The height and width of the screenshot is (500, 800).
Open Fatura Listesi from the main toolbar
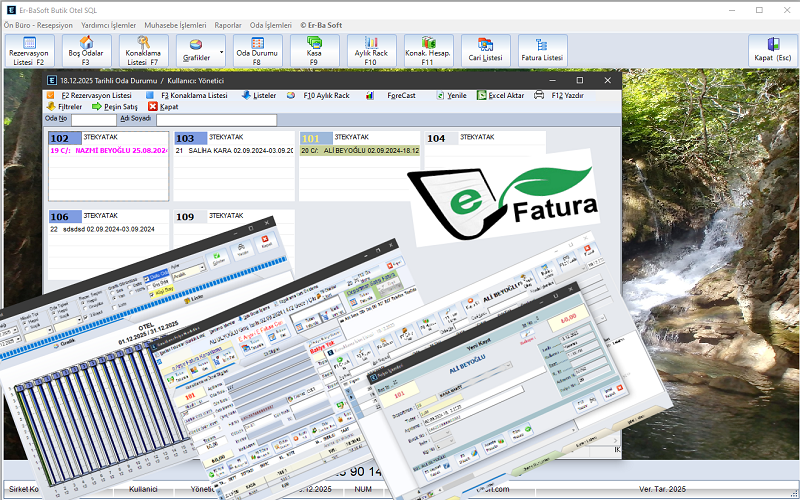tap(543, 49)
